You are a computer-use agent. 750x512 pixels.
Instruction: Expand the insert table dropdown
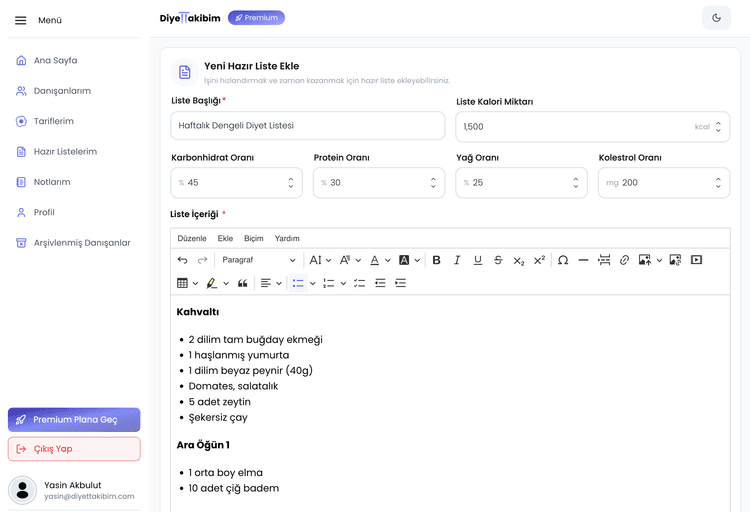coord(195,283)
